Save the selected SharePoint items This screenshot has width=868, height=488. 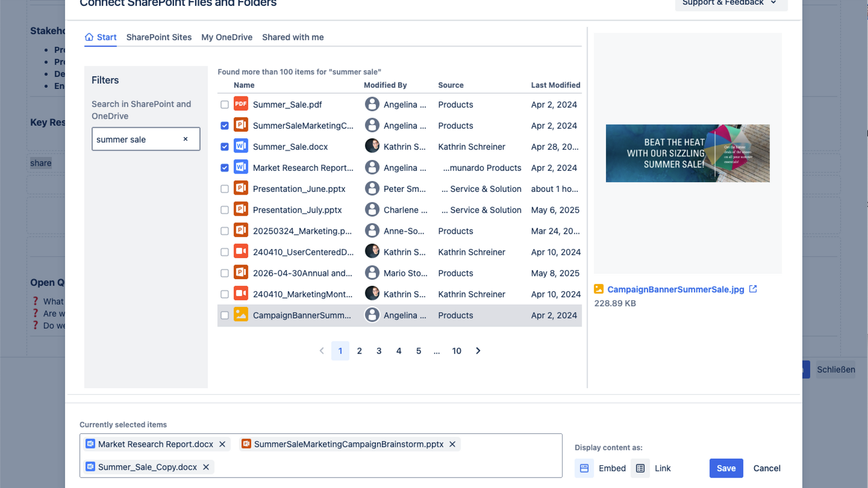726,468
